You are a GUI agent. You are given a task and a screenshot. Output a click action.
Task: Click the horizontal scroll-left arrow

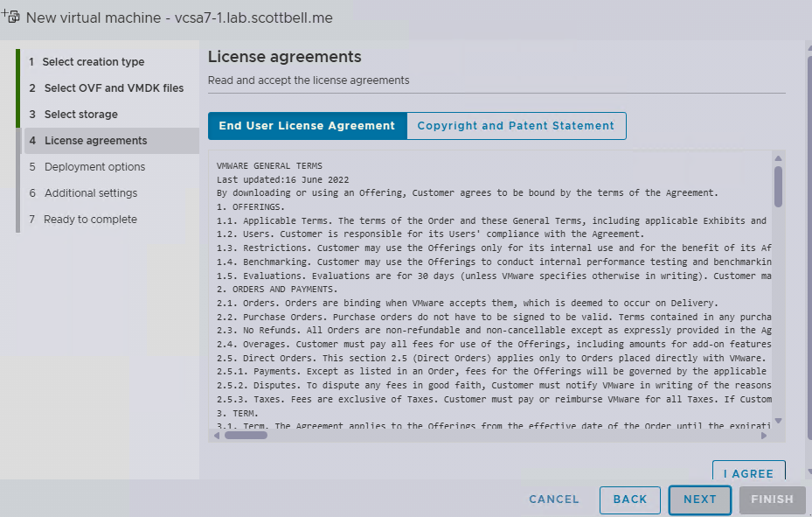(x=217, y=434)
